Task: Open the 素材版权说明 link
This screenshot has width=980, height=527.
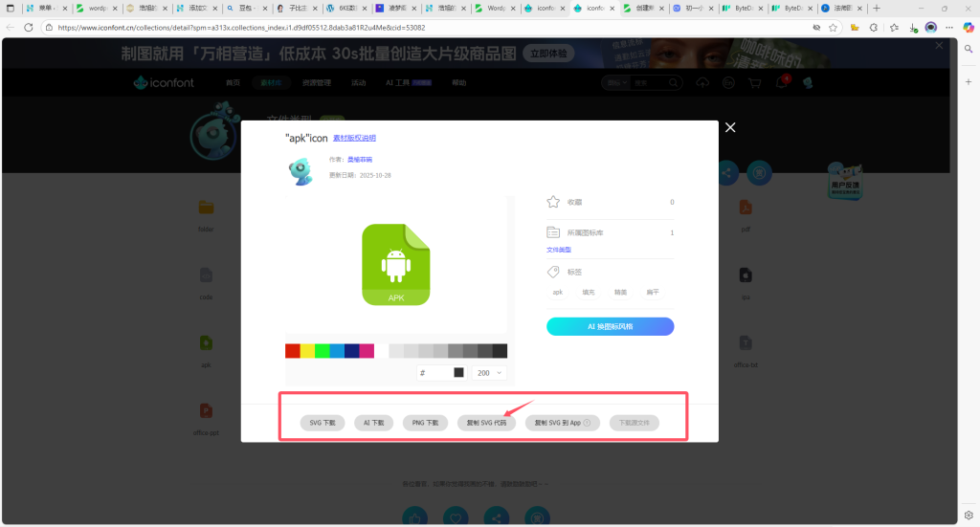Action: pos(354,139)
